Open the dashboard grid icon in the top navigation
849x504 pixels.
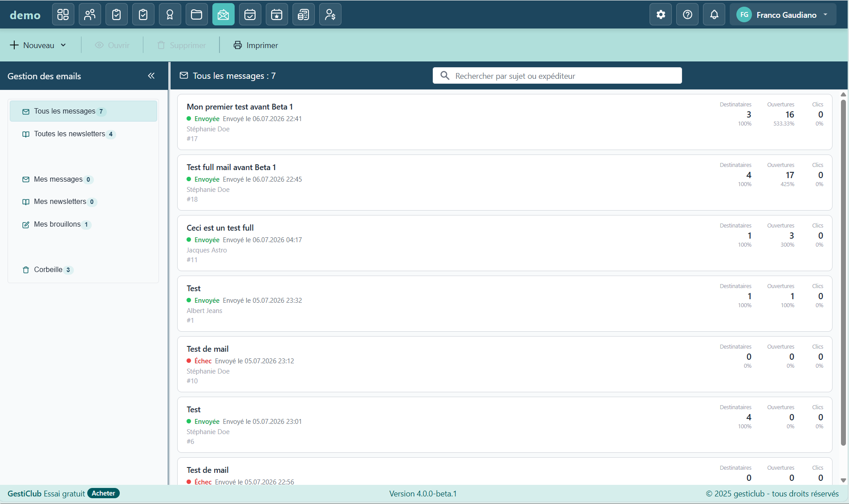[x=63, y=15]
